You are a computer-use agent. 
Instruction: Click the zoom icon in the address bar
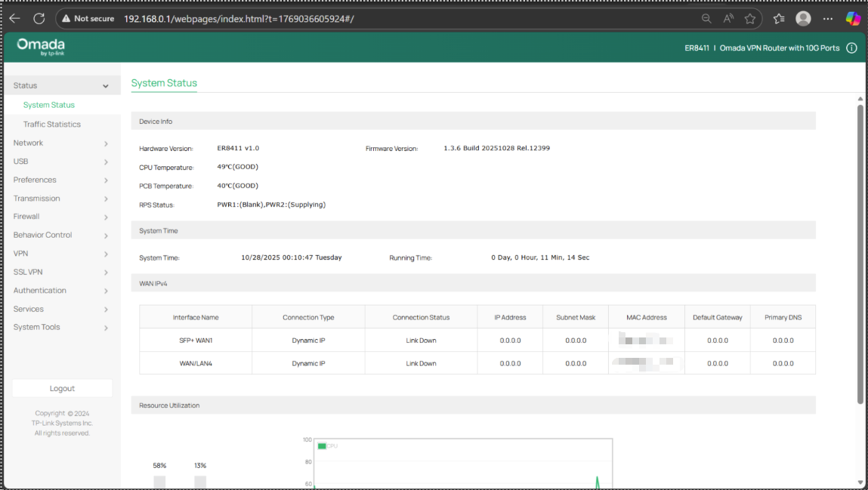point(706,18)
